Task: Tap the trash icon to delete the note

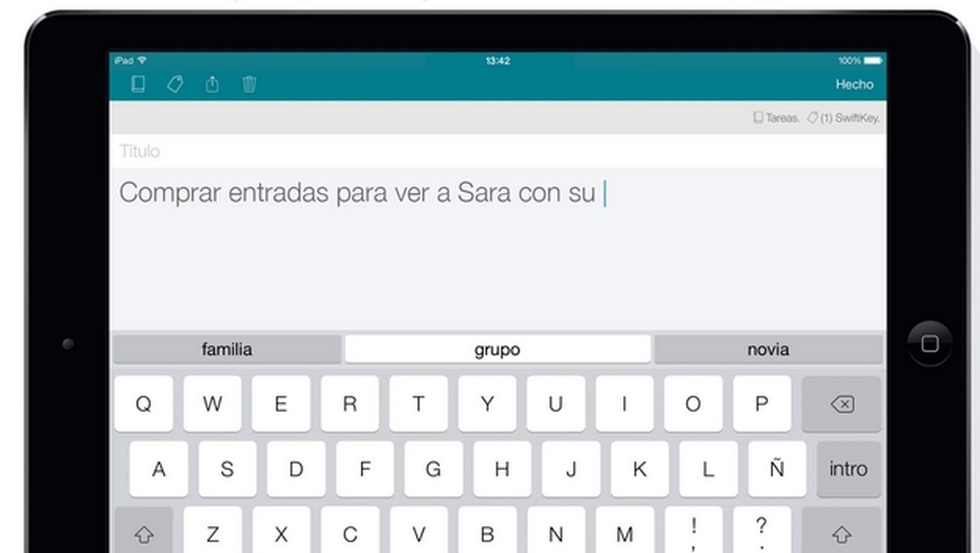Action: (248, 84)
